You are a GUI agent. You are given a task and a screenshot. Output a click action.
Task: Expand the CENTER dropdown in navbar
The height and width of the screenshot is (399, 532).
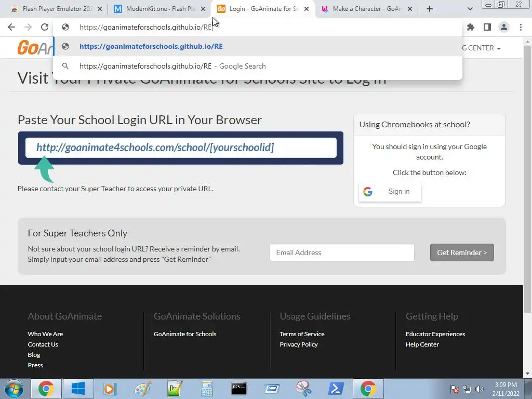481,48
